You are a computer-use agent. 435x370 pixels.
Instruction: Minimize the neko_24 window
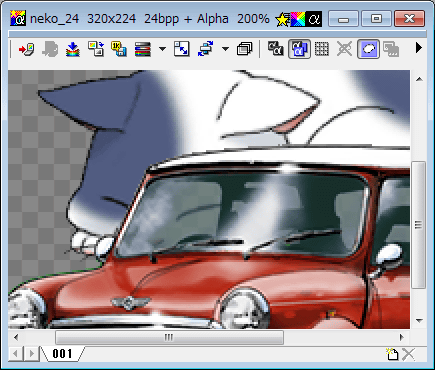pos(343,19)
